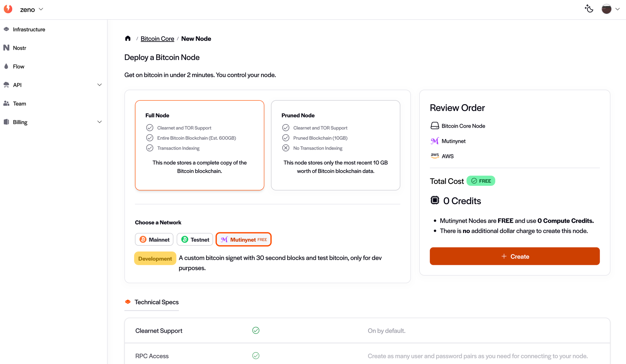Screen dimensions: 626x364
Task: Expand the API sidebar menu
Action: [100, 85]
